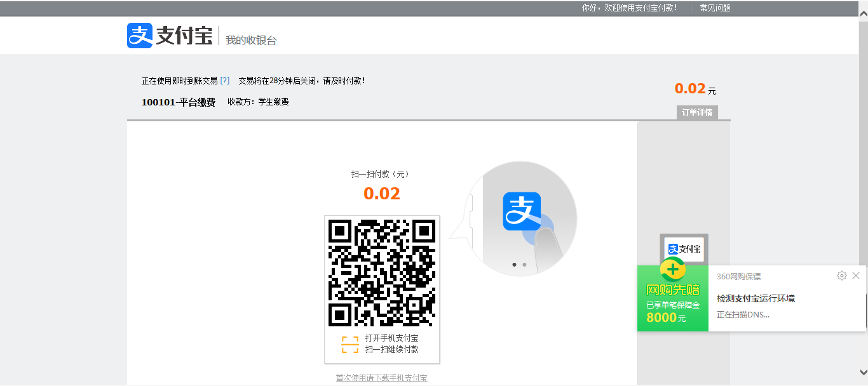Click 首次使用请下载手机支付宝 download link
Viewport: 868px width, 386px height.
(x=381, y=378)
